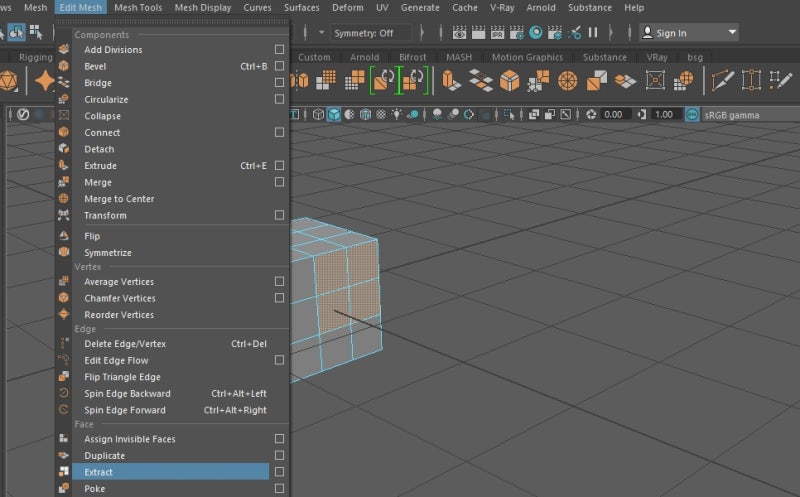This screenshot has width=800, height=497.
Task: Open the Deform menu
Action: [347, 8]
